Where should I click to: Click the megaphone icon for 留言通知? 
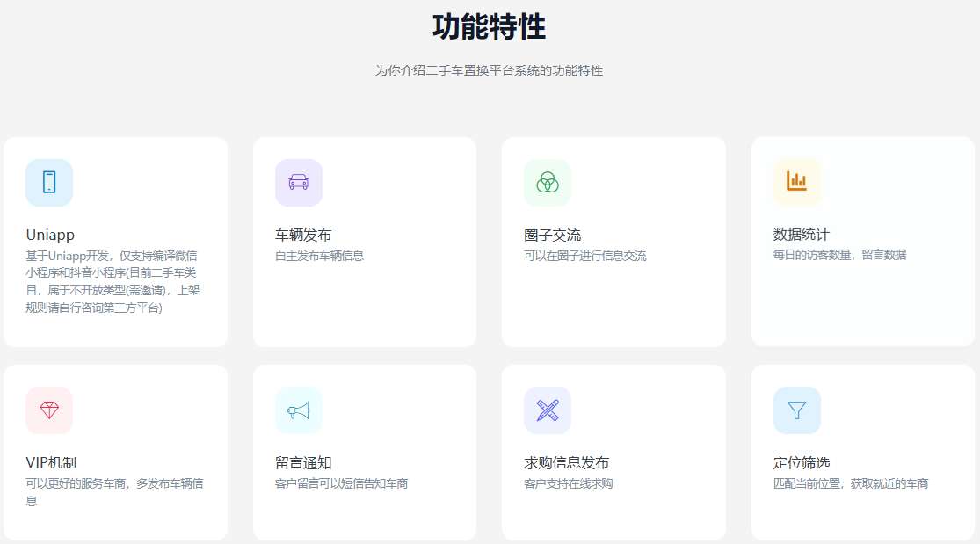(x=299, y=410)
